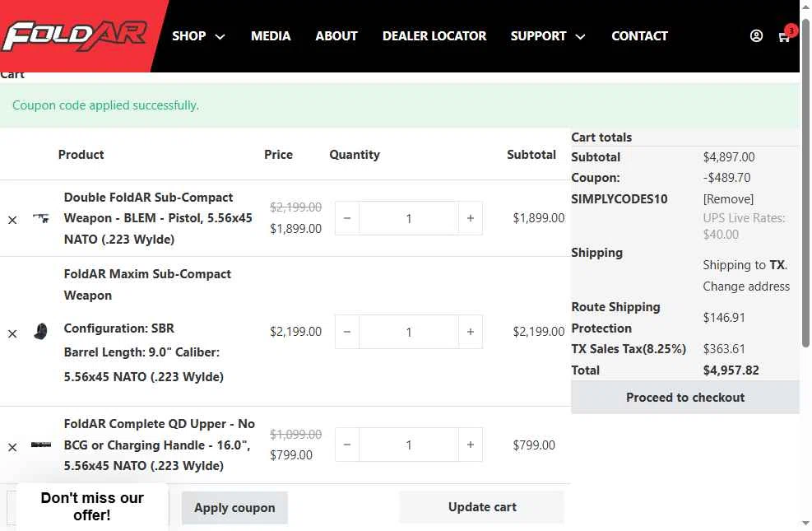This screenshot has width=812, height=531.
Task: Open DEALER LOCATOR
Action: pyautogui.click(x=434, y=36)
